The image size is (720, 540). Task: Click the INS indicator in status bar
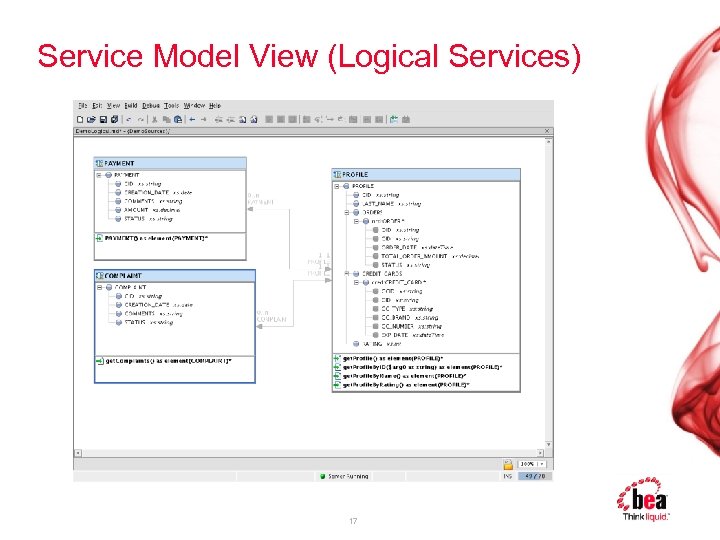point(507,476)
